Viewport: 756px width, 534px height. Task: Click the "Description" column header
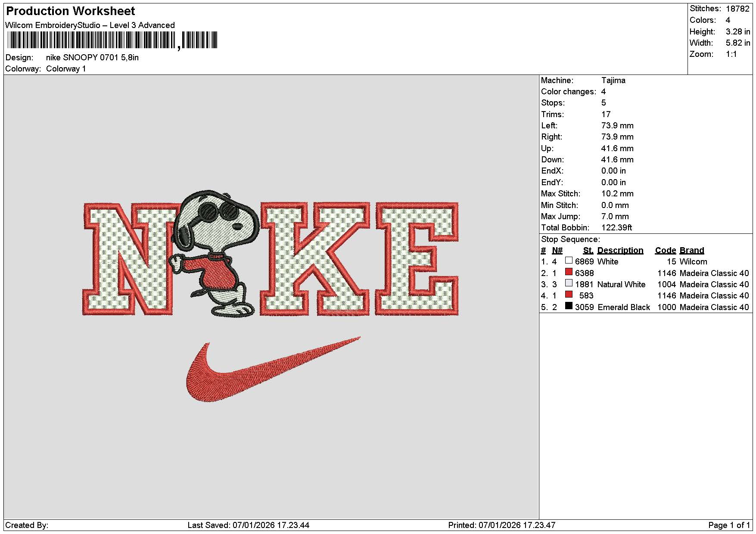click(620, 251)
